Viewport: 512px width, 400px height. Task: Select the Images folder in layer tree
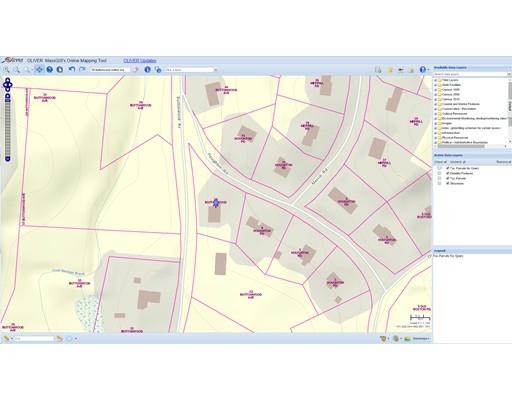[x=447, y=123]
